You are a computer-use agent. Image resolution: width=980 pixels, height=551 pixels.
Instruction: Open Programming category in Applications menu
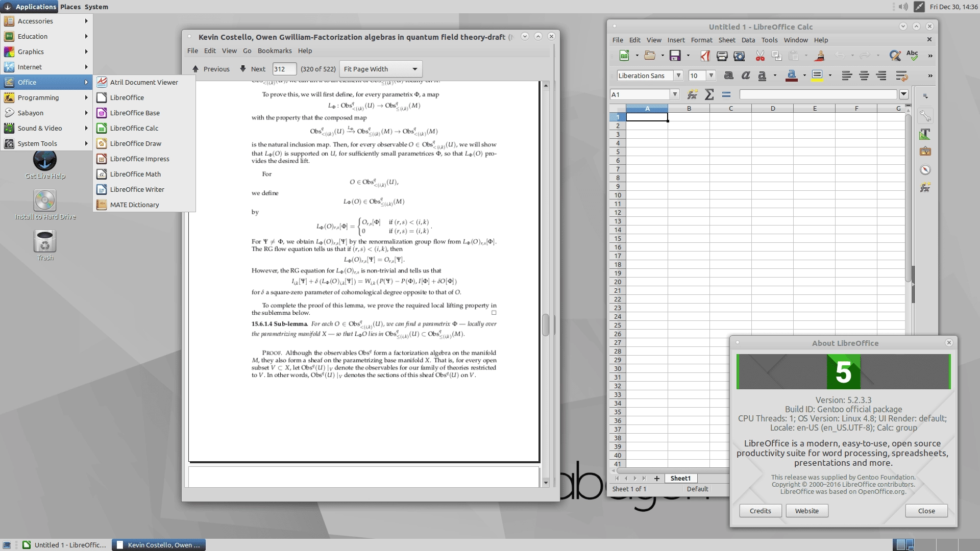46,97
